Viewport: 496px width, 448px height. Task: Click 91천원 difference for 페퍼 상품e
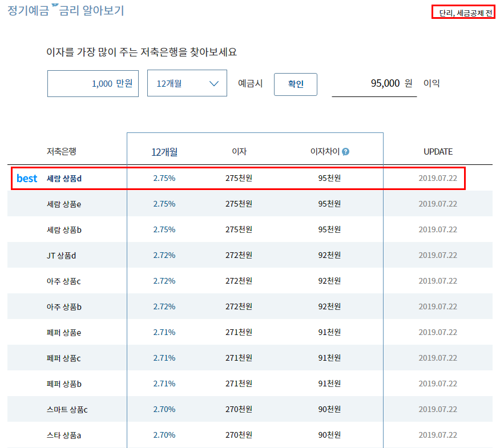click(329, 332)
